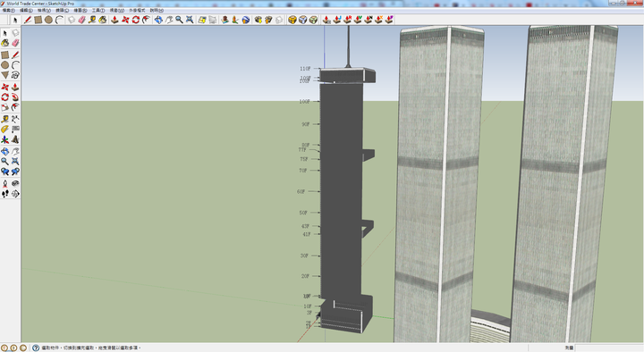Click the blue-white cube plugin icon

302,20
